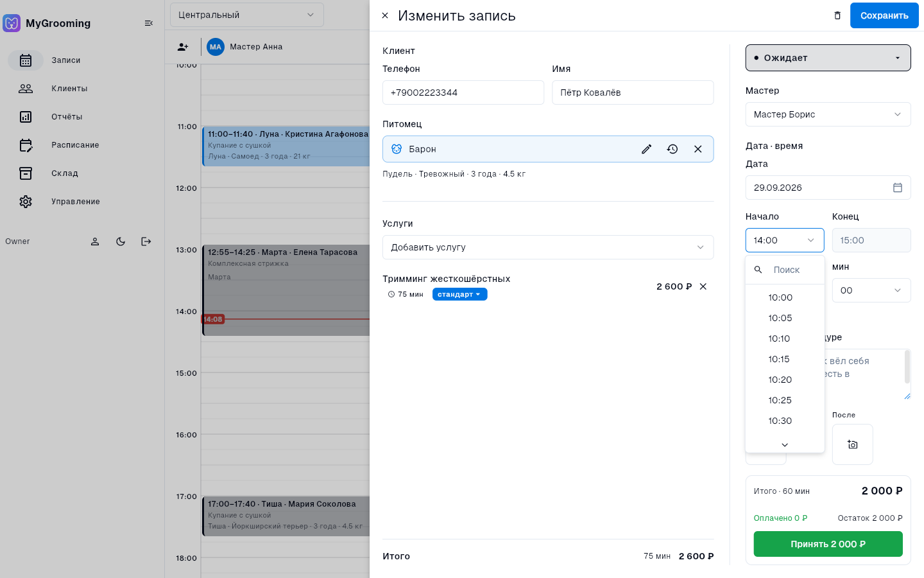Open pet Барон visit history icon
924x578 pixels.
[x=672, y=149]
